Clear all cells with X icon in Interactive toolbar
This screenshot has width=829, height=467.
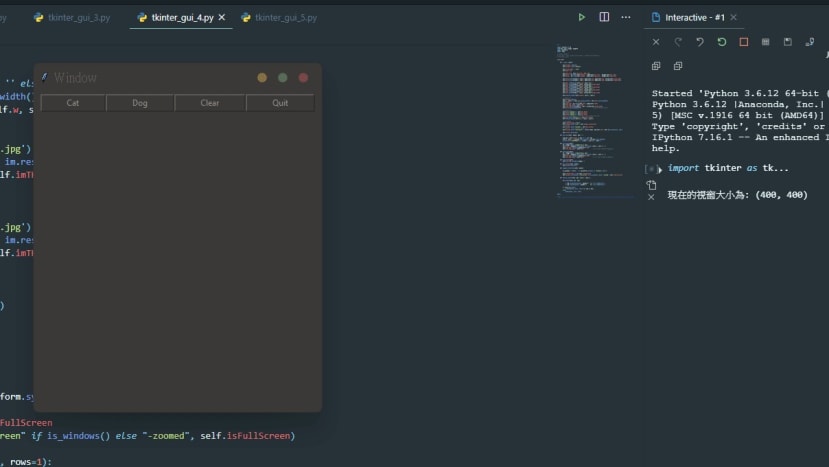pyautogui.click(x=656, y=42)
